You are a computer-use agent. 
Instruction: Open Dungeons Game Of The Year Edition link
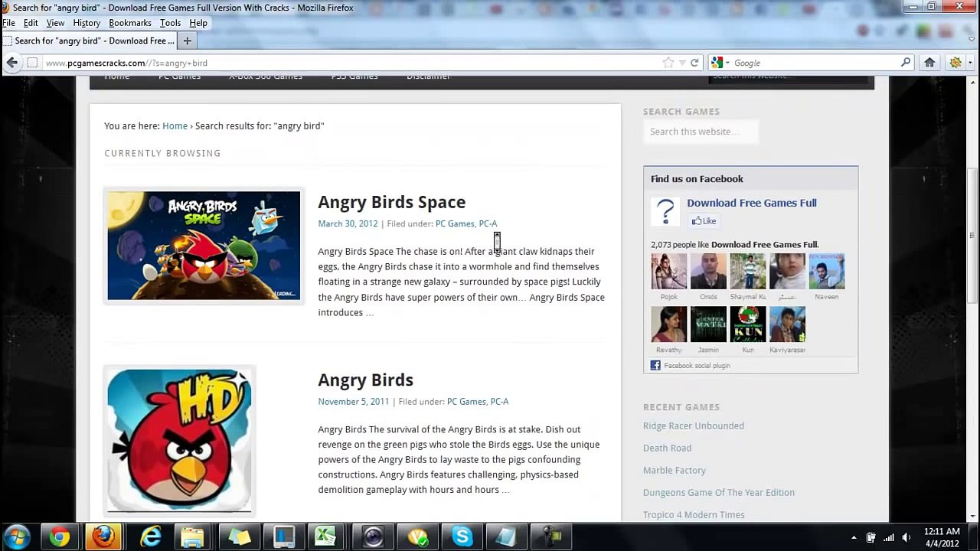(719, 492)
